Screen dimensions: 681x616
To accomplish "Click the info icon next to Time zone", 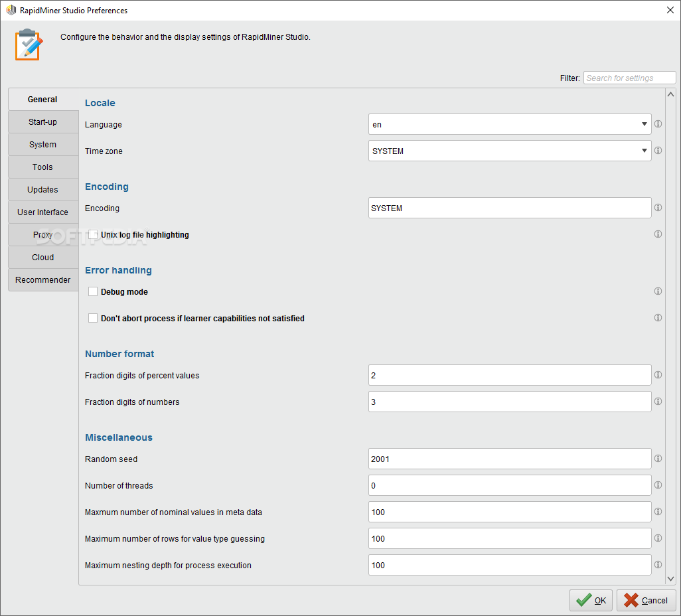I will 658,151.
